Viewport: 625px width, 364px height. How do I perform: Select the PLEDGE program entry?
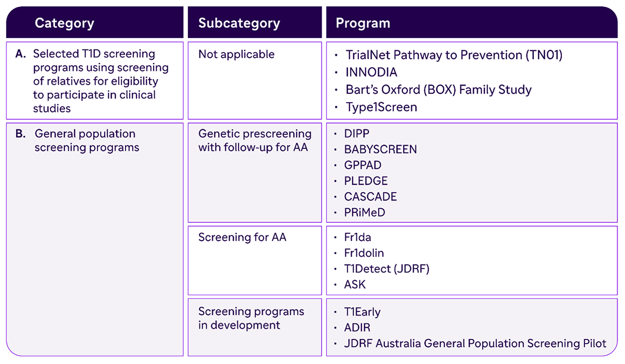[366, 181]
